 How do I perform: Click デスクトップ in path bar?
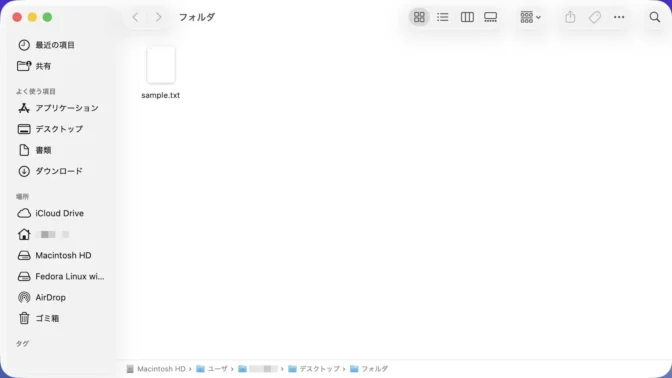coord(314,369)
